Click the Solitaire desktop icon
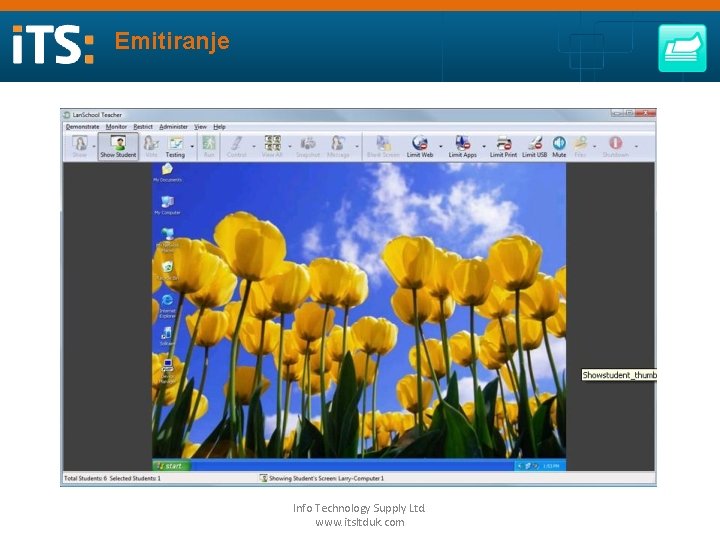 (167, 336)
